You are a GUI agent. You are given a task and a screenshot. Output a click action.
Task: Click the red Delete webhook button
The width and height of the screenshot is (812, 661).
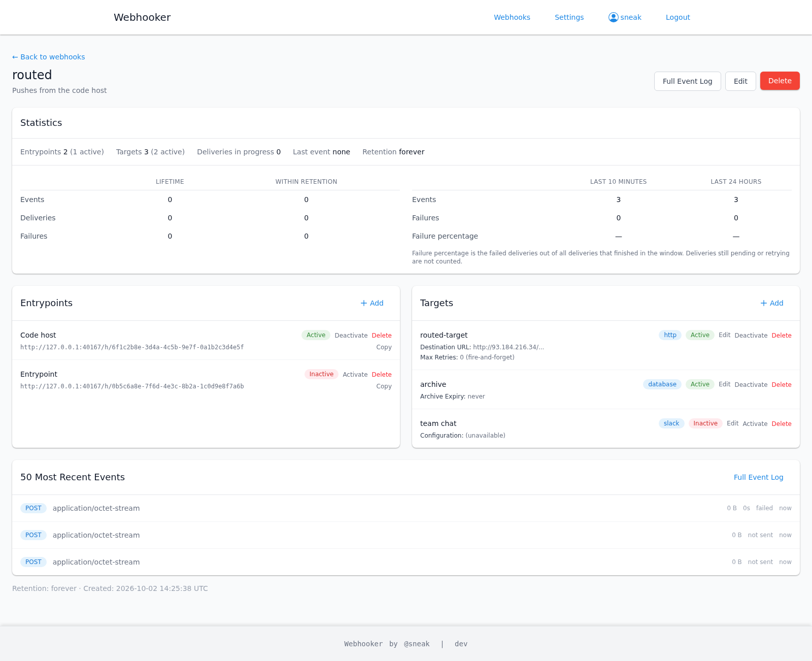(x=780, y=81)
